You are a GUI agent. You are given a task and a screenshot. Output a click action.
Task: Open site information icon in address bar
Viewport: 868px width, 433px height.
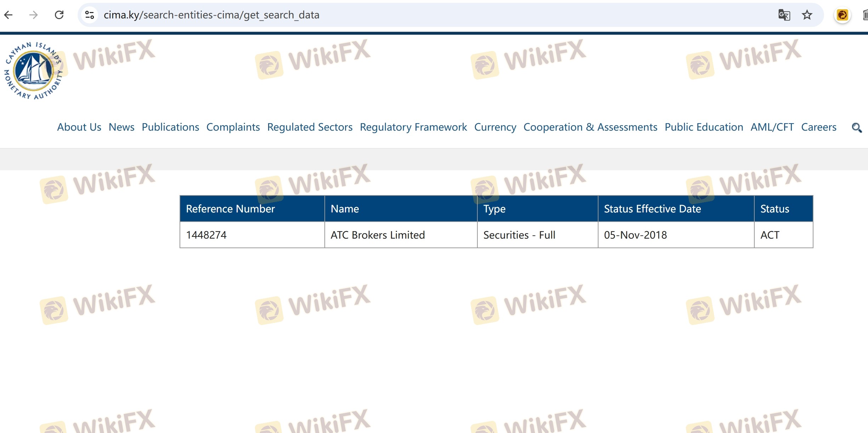tap(90, 15)
